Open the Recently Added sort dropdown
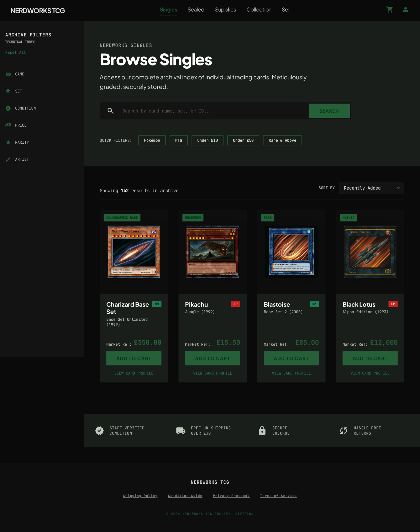Screen dimensions: 420x532 coord(371,188)
